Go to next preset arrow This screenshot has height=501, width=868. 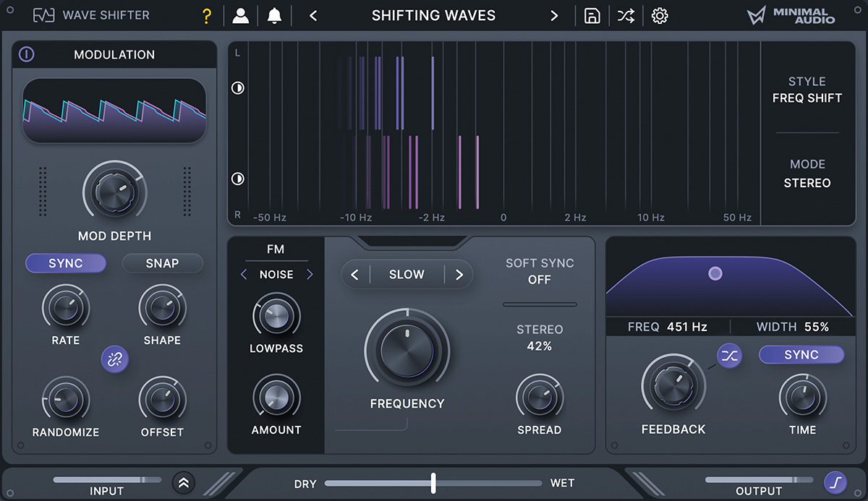554,16
